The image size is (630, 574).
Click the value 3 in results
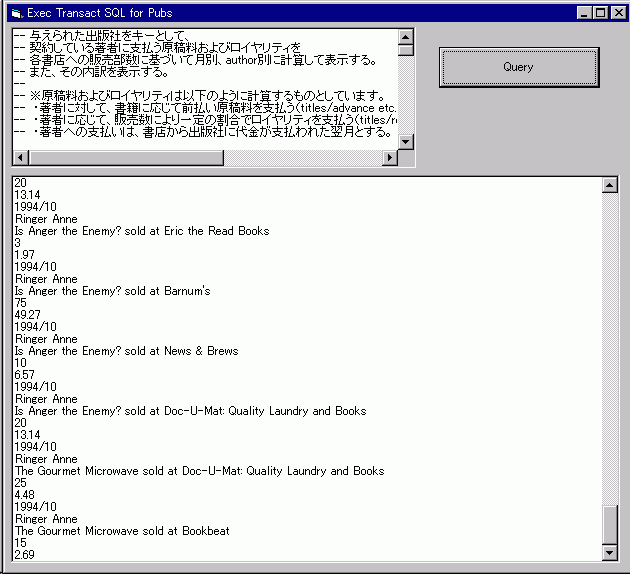pos(17,243)
